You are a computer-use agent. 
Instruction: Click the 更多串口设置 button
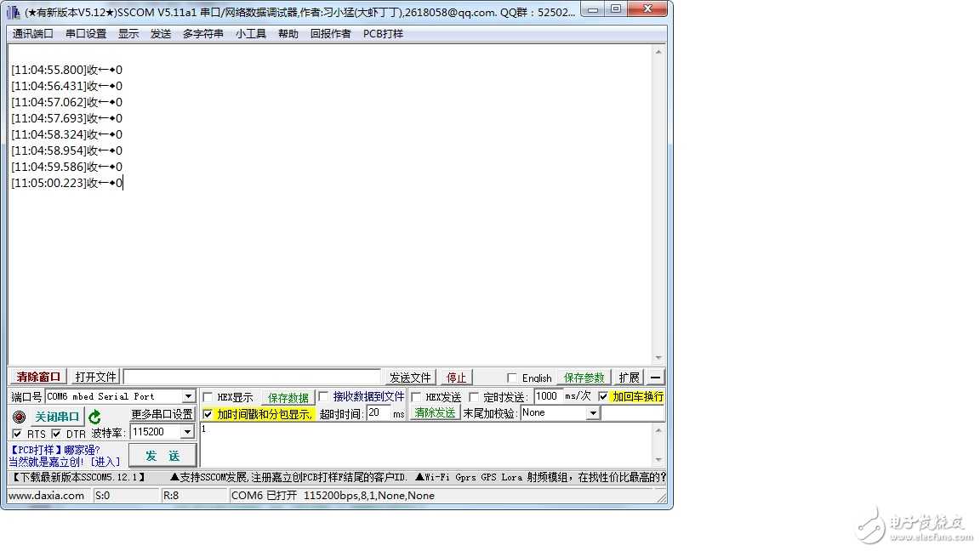click(x=162, y=414)
